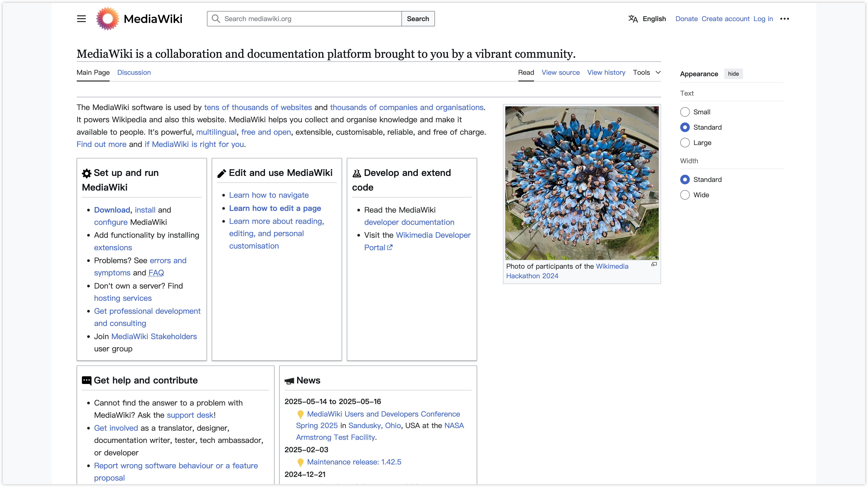Open the Wikimedia Hackathon 2024 photo

[582, 183]
